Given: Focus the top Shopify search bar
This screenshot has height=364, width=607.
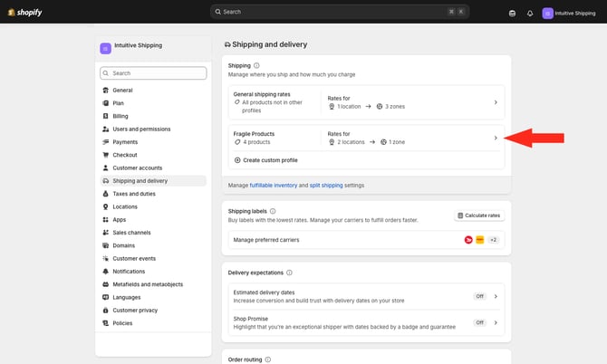Looking at the screenshot, I should coord(340,12).
